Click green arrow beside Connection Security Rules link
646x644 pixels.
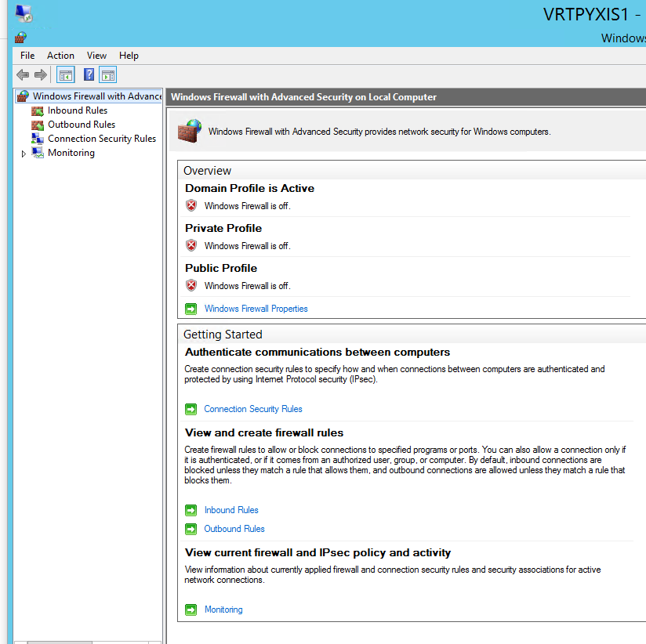click(191, 409)
